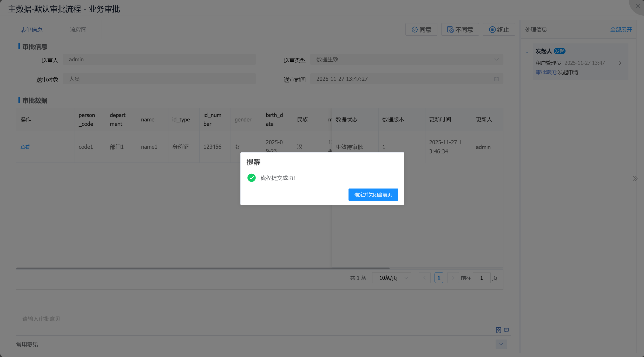Expand the 发起人 record chevron
Screen dimensions: 644x357
coord(620,63)
